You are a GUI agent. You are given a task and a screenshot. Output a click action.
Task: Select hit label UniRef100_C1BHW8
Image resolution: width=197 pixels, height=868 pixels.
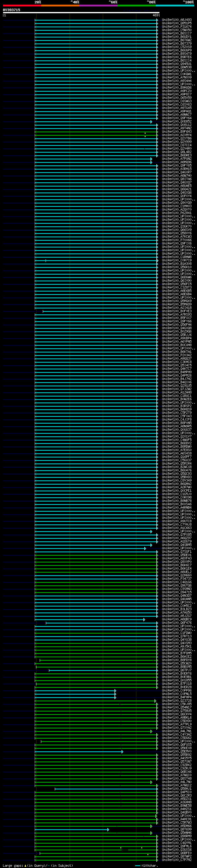click(x=177, y=257)
